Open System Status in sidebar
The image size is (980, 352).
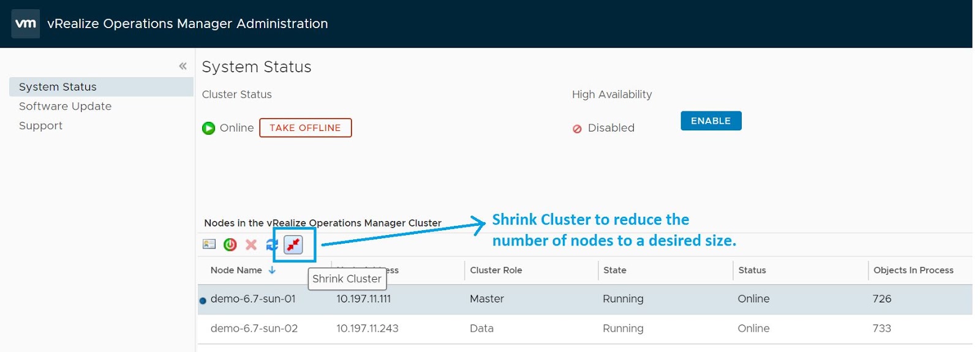click(x=58, y=87)
